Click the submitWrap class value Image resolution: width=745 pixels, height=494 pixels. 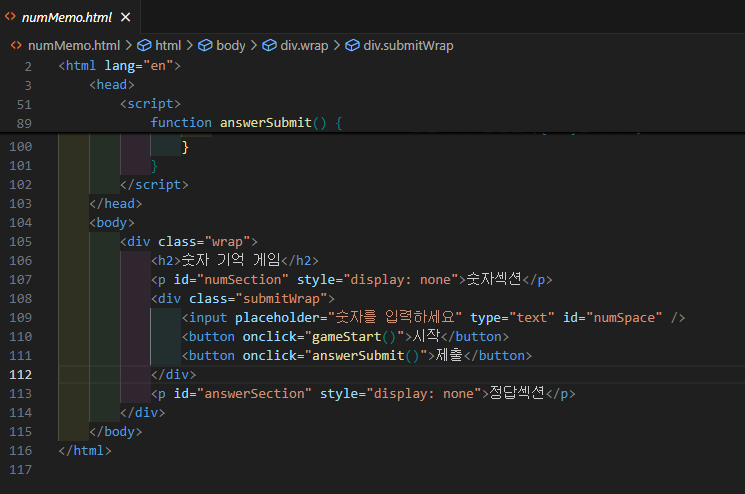281,299
